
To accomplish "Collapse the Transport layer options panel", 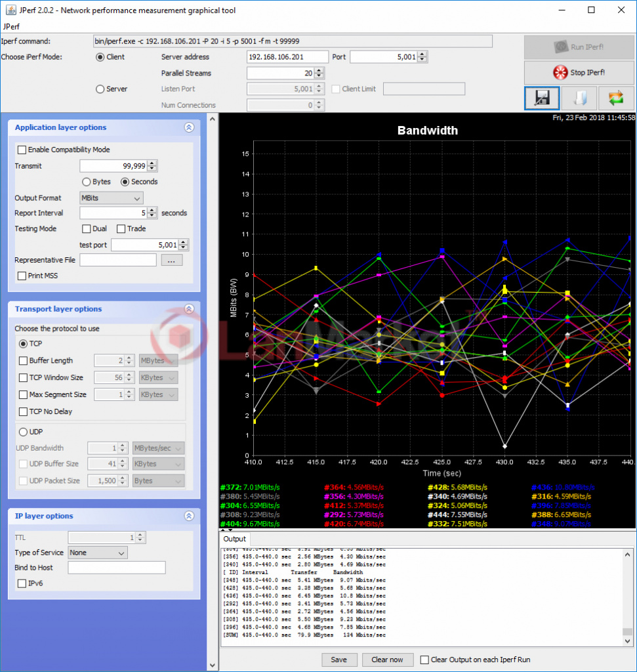I will tap(189, 308).
